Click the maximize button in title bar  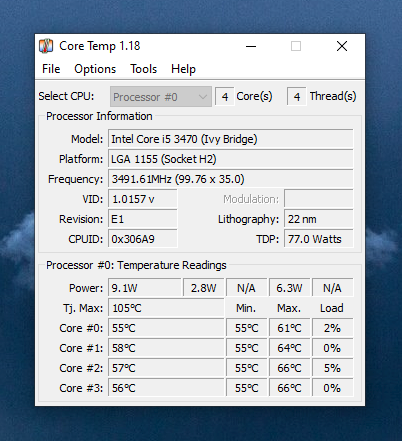click(296, 46)
